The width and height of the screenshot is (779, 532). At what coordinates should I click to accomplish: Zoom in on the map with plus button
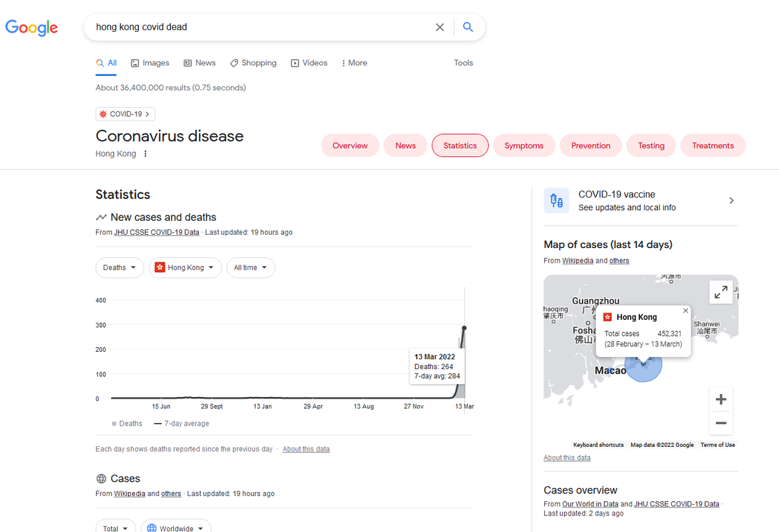721,400
